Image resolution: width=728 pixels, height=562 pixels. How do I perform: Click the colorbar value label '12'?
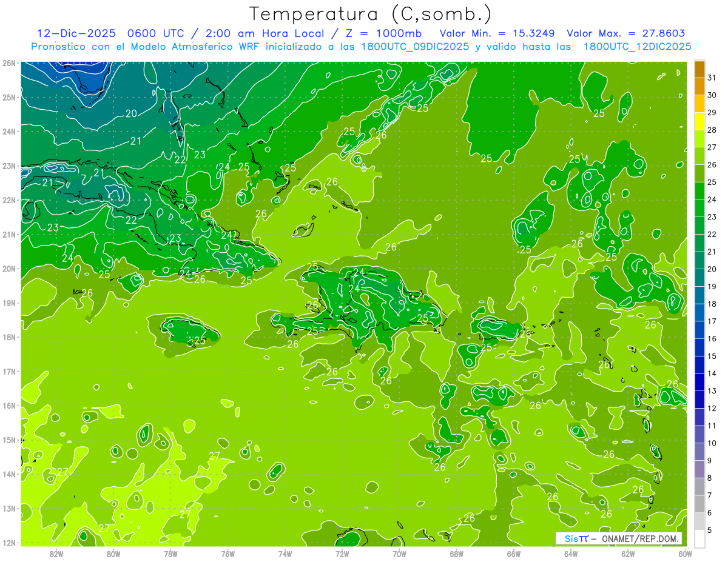click(x=712, y=409)
